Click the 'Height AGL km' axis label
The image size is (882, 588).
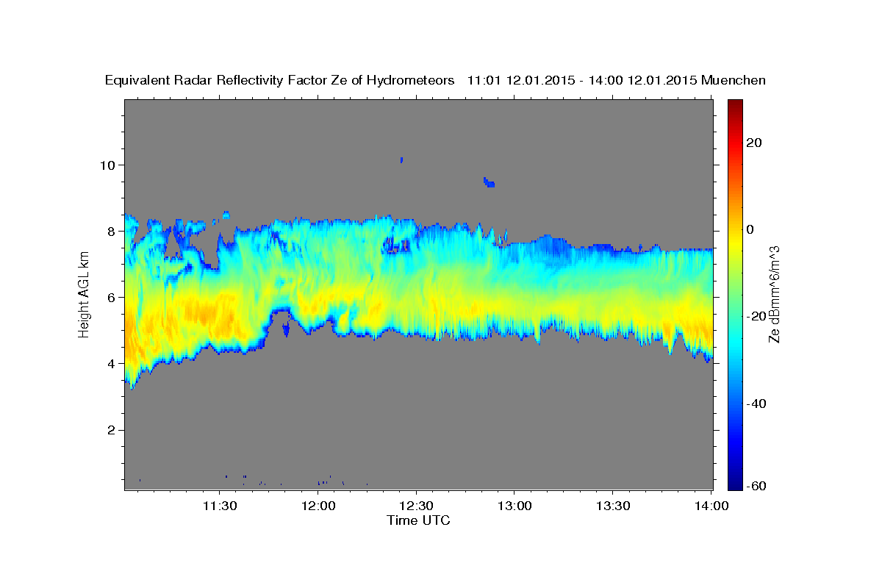pyautogui.click(x=85, y=295)
